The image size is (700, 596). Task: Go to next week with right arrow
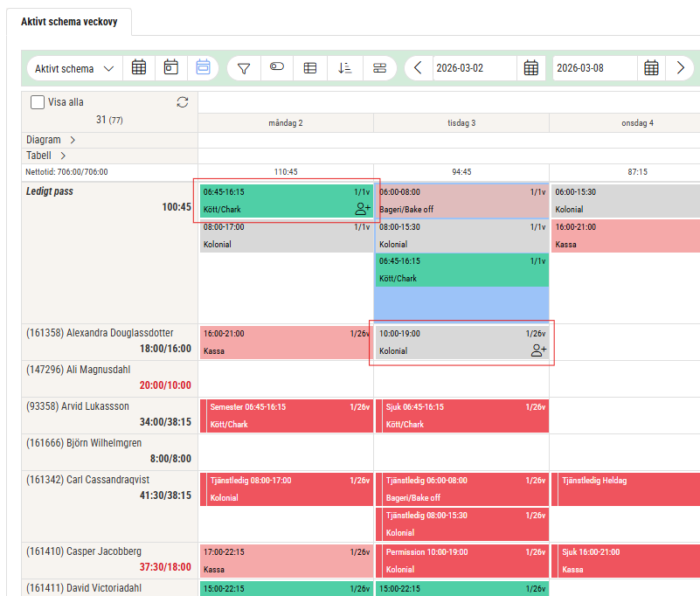[680, 68]
